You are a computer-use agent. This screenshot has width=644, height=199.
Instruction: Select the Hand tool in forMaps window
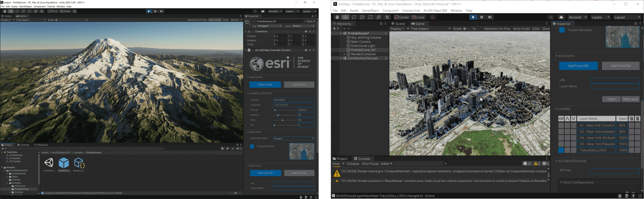(337, 17)
